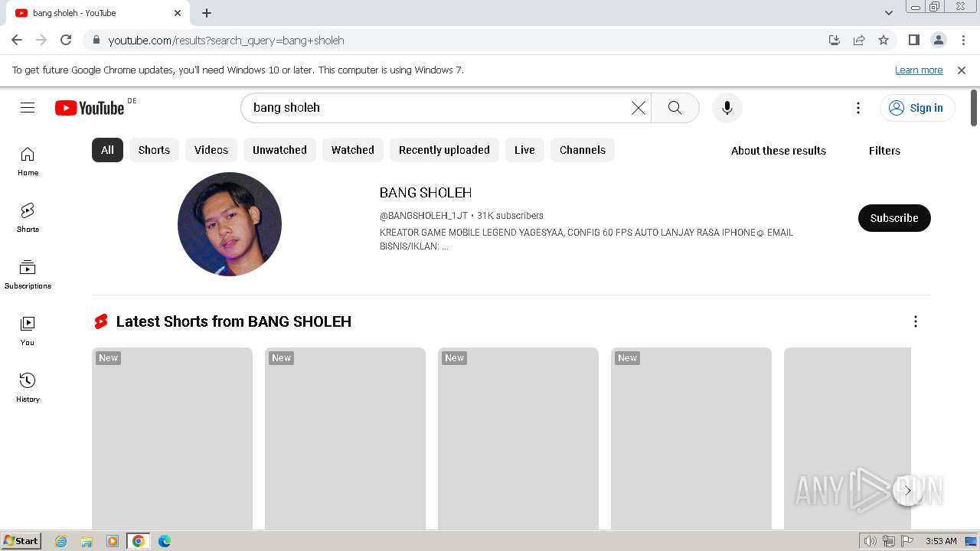This screenshot has height=551, width=980.
Task: Select the All filter chip
Action: click(107, 150)
